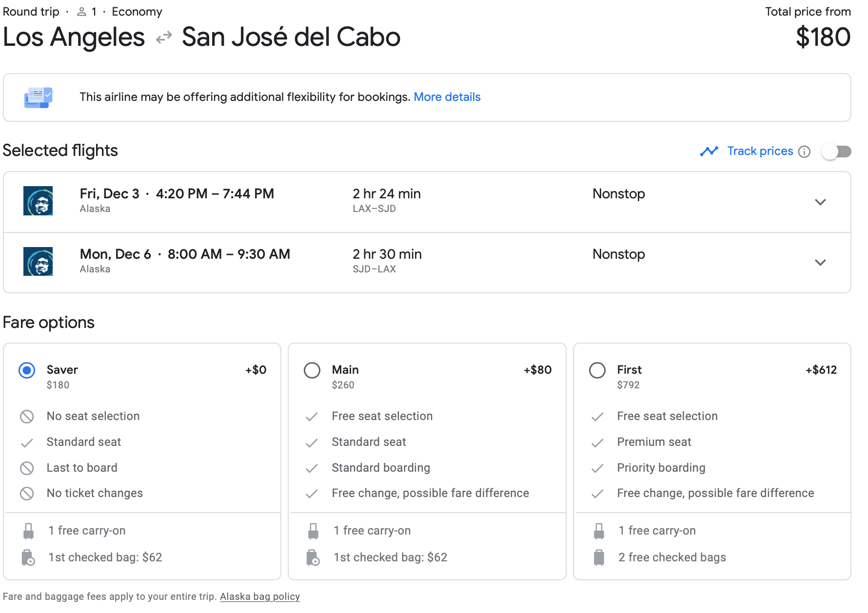The image size is (868, 613).
Task: Choose the First fare radio button
Action: pyautogui.click(x=597, y=370)
